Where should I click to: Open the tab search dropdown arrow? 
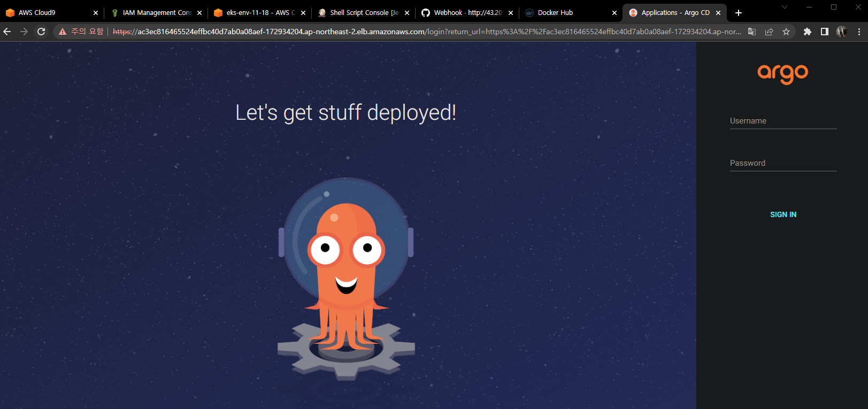coord(785,7)
